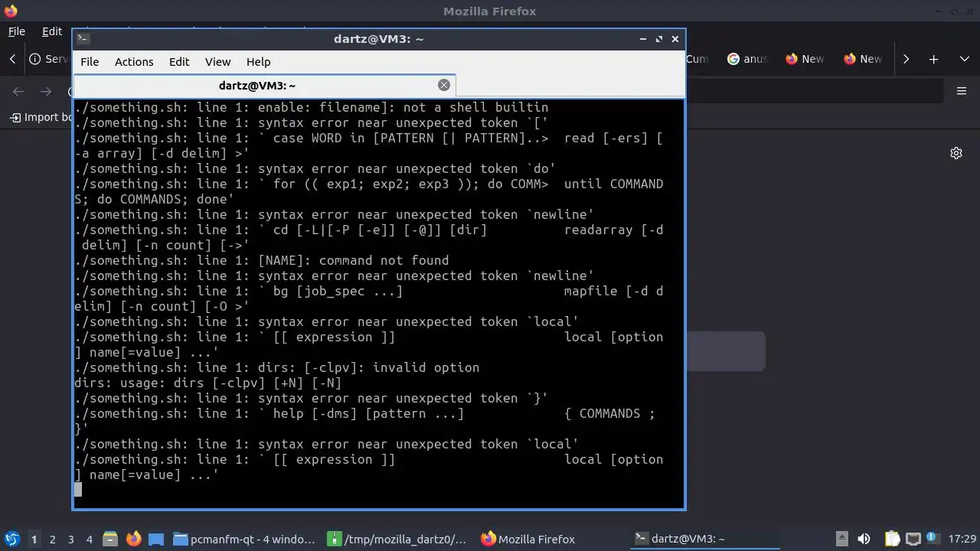Screen dimensions: 980x551
Task: Open Firefox's File menu behind the terminal
Action: [16, 31]
